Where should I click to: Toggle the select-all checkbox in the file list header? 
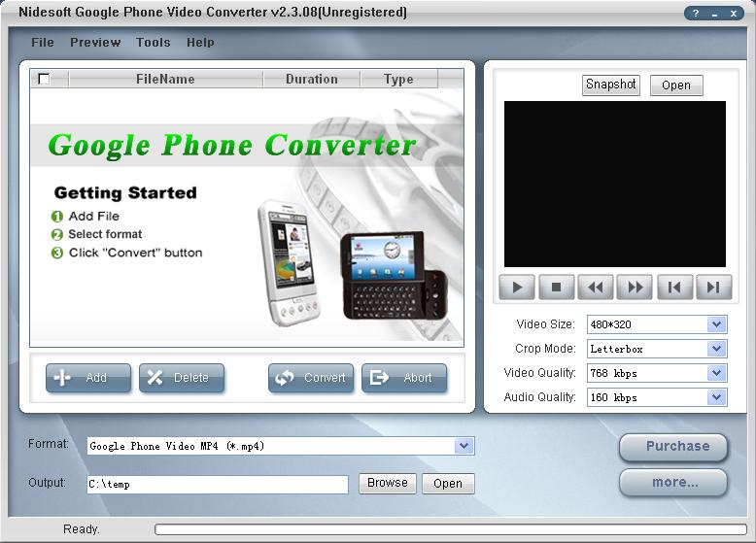[44, 79]
